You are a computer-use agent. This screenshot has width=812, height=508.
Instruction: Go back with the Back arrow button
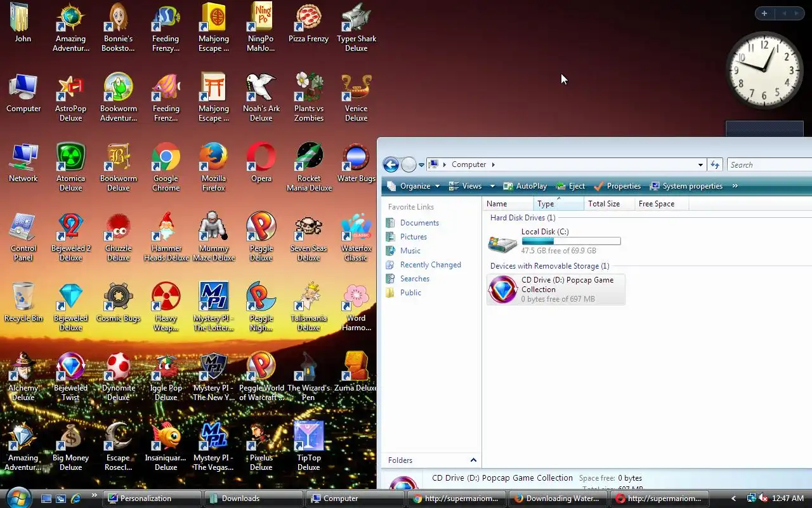391,165
